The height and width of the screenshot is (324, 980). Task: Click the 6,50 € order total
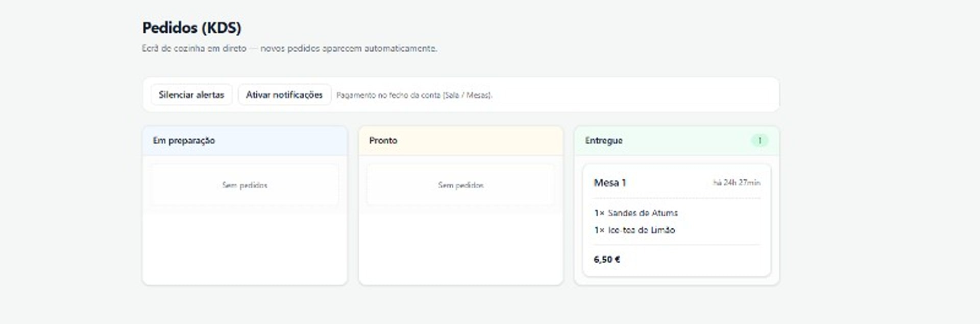[x=607, y=260]
